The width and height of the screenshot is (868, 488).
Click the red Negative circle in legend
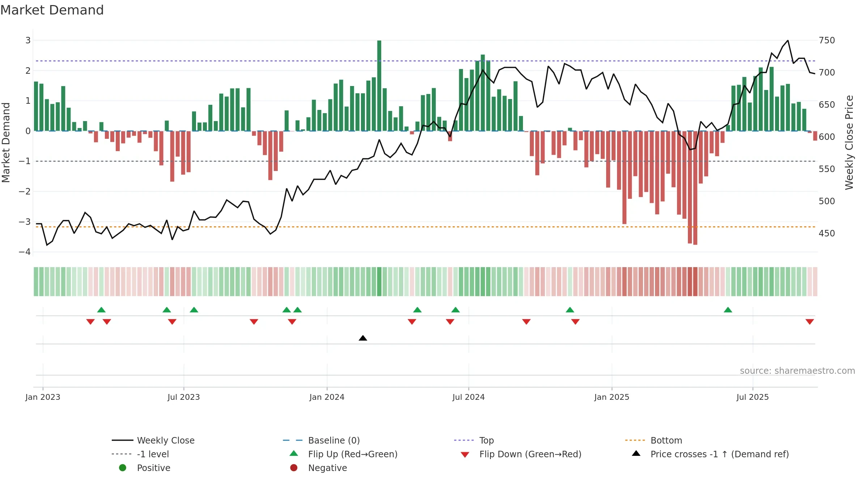click(294, 468)
